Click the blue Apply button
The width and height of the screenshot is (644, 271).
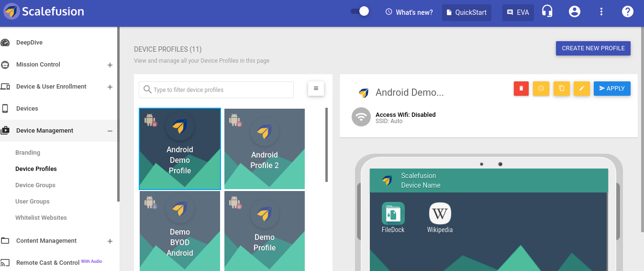tap(612, 89)
